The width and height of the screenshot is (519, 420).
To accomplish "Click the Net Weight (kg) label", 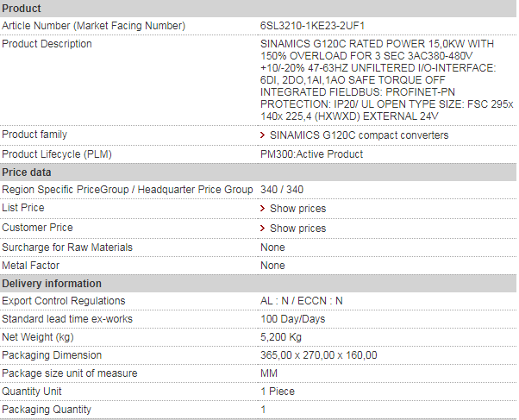I will coord(38,337).
